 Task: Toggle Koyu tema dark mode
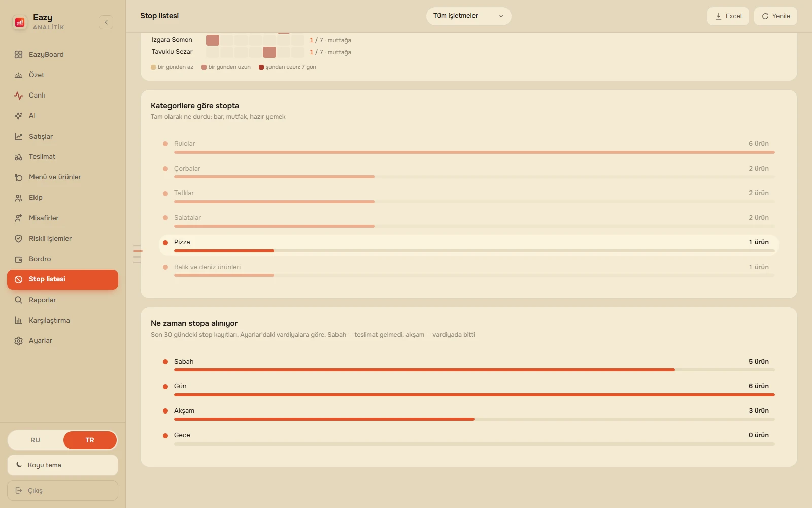(x=62, y=465)
